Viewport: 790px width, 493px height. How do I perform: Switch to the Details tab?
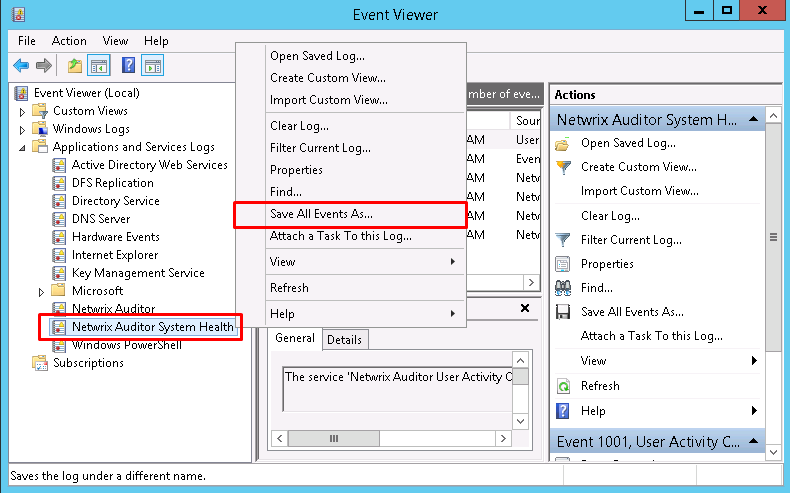pos(345,340)
